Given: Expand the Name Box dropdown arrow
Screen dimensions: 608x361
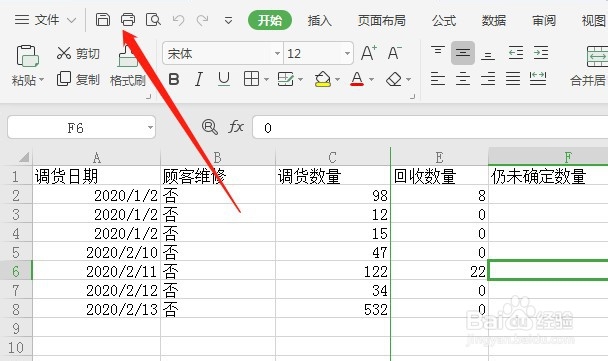Looking at the screenshot, I should click(x=150, y=127).
